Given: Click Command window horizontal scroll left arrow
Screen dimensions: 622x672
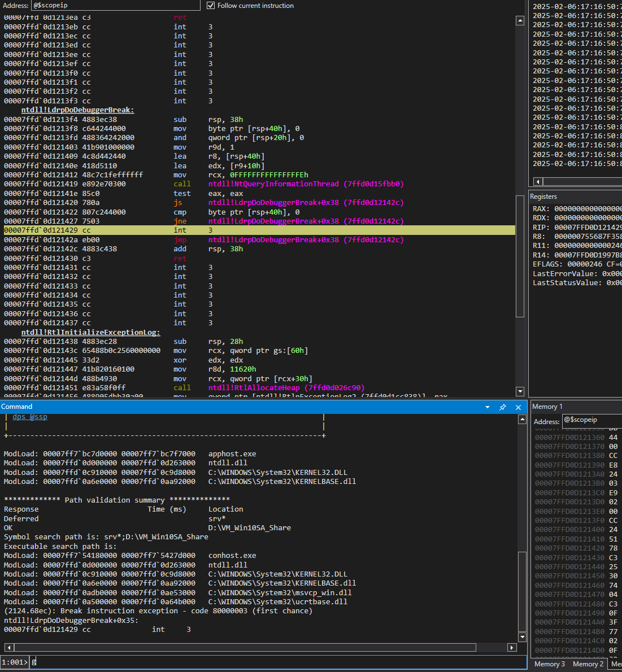Looking at the screenshot, I should (9, 647).
